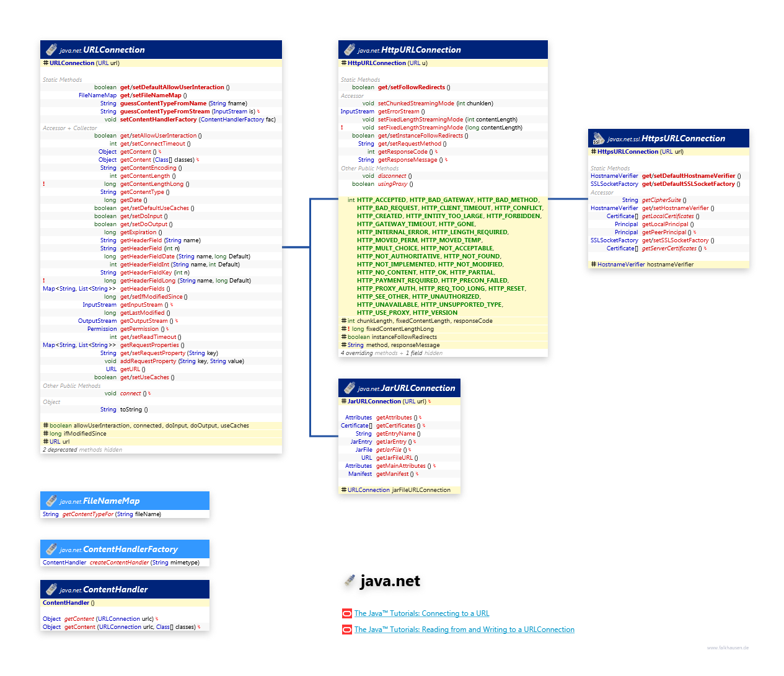Image resolution: width=784 pixels, height=676 pixels.
Task: Select the getJarFileURL method in JarURLConnection
Action: click(395, 458)
